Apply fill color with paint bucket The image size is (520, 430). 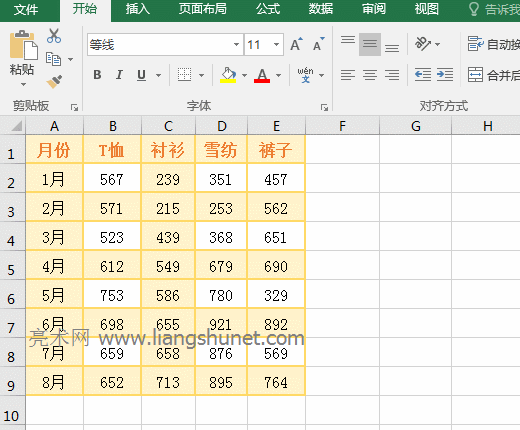point(228,75)
